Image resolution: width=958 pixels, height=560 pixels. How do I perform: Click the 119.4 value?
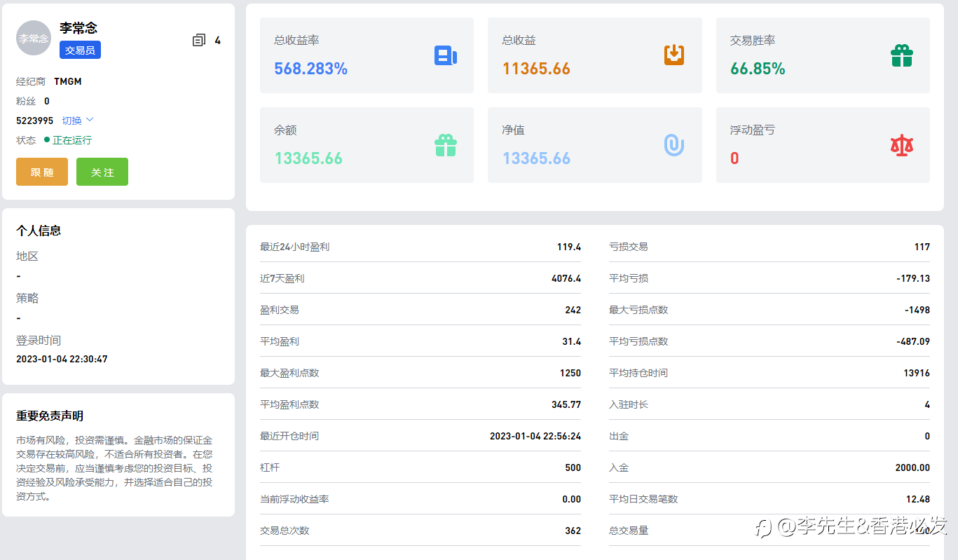(569, 247)
